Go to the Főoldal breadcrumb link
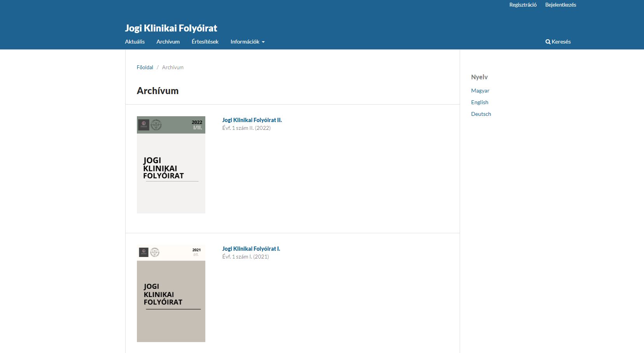The width and height of the screenshot is (644, 353). tap(145, 67)
